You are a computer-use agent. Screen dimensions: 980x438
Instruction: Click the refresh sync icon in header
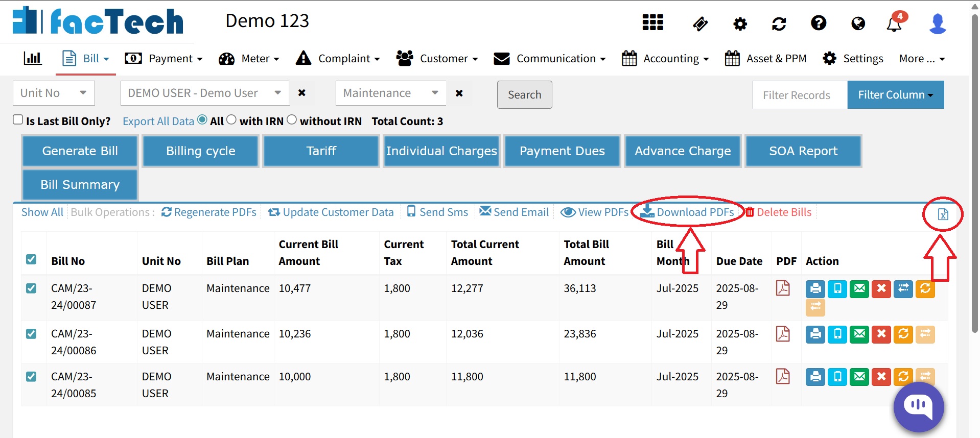(x=779, y=23)
